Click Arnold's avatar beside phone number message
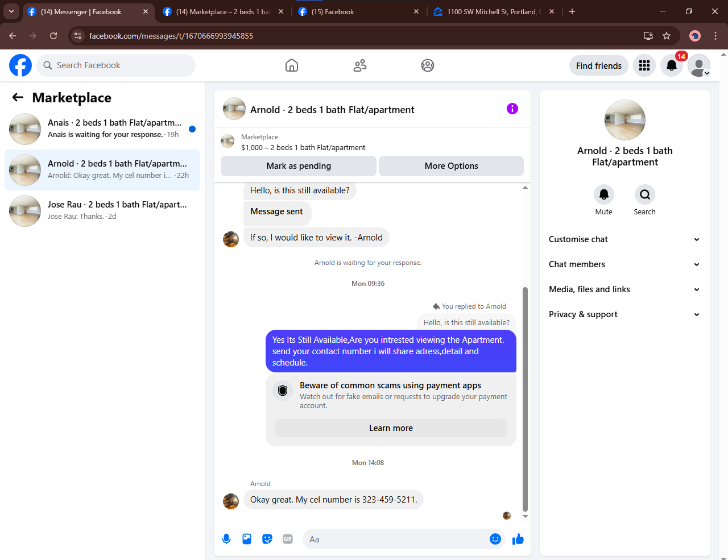 (x=231, y=501)
